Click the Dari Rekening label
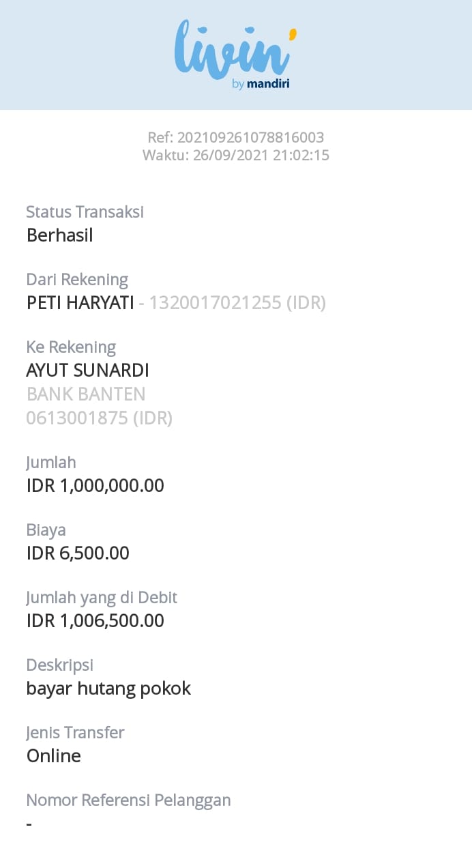This screenshot has width=472, height=868. 77,280
